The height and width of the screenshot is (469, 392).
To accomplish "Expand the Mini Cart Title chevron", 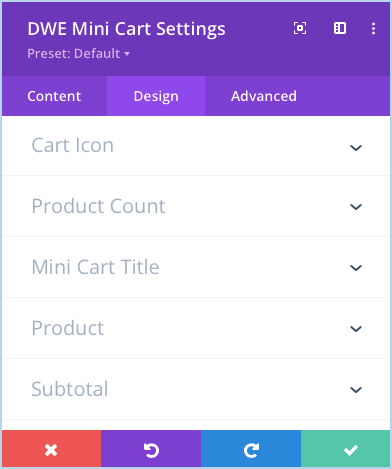I will point(356,268).
